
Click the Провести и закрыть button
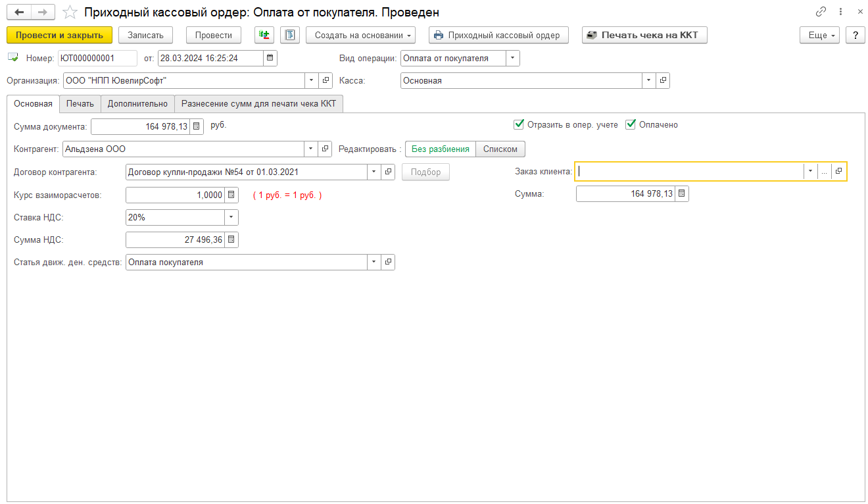click(60, 35)
